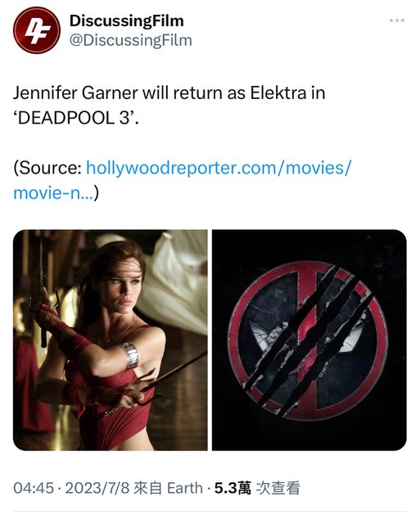Viewport: 420px width, 524px height.
Task: Click the DiscussingFilm display name
Action: click(127, 20)
